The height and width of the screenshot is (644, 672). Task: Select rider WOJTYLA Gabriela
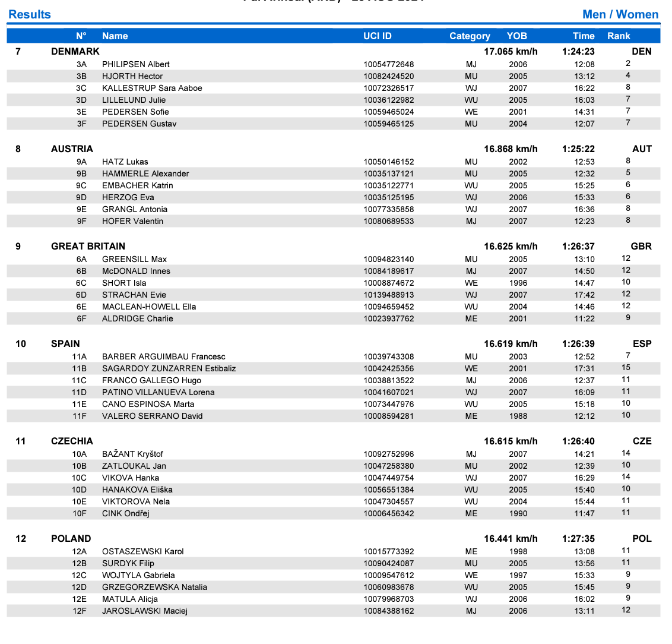point(138,576)
